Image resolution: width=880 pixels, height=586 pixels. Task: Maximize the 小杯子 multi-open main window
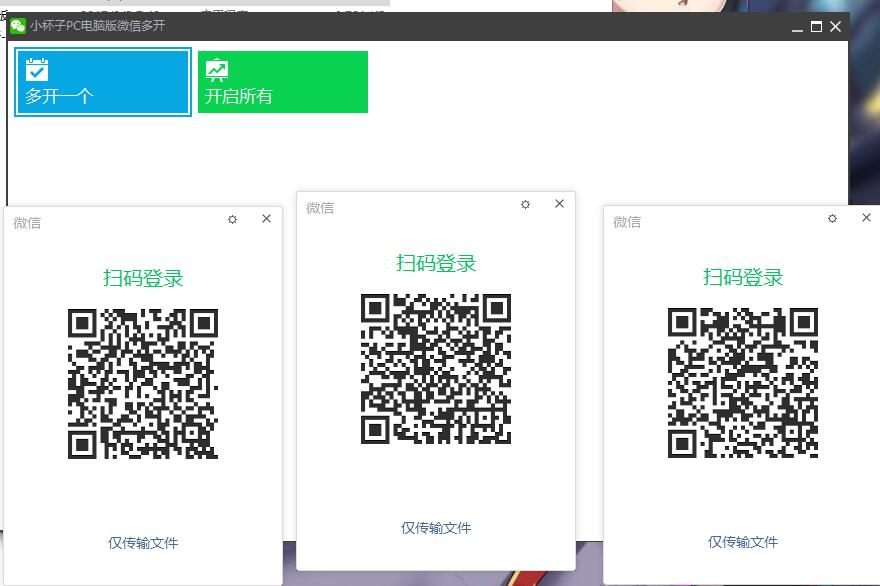tap(817, 26)
